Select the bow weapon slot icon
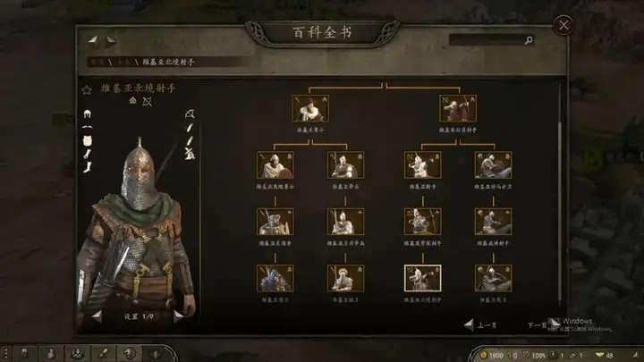 tap(190, 114)
